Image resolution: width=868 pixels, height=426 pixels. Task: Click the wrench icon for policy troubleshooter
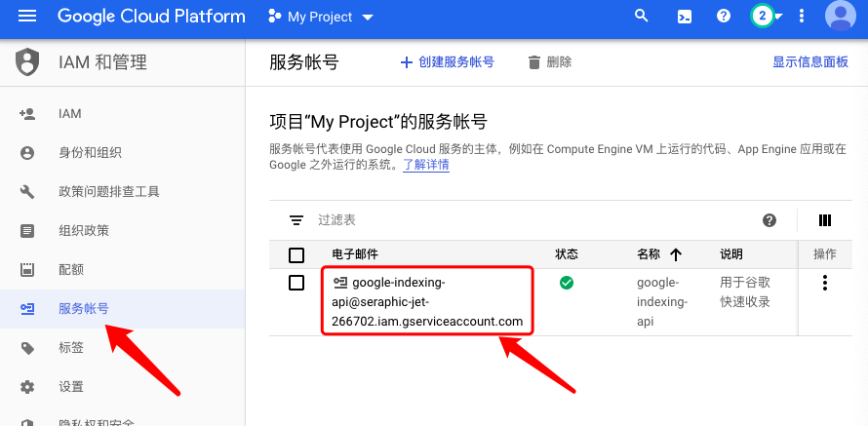point(27,192)
